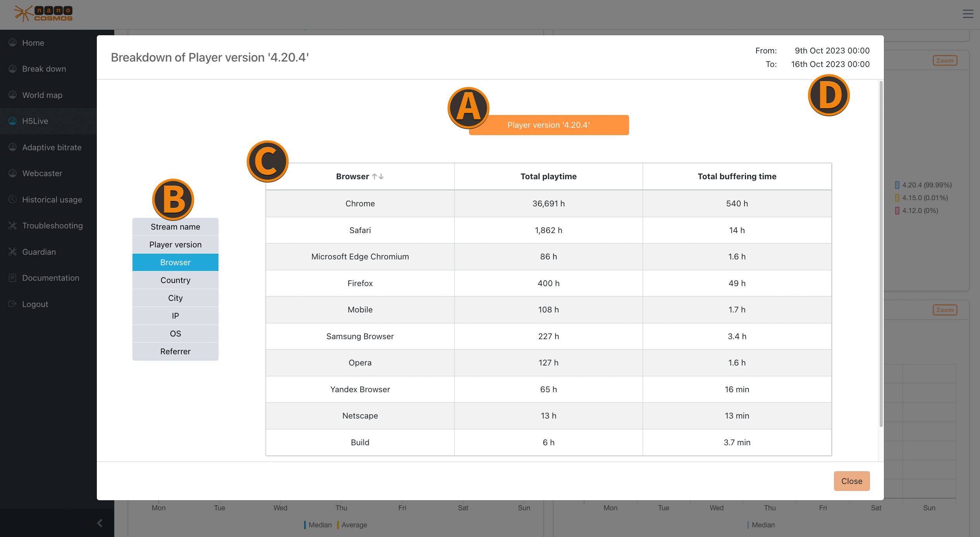Screen dimensions: 980x537
Task: Click the orange Player version '4.20.4' breadcrumb
Action: pos(549,125)
